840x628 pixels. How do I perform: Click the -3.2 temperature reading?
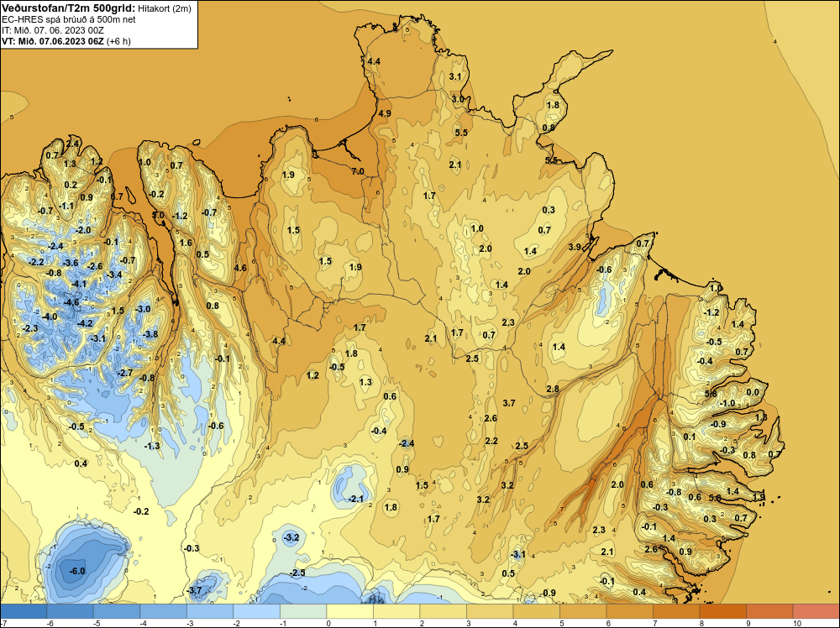[x=291, y=537]
